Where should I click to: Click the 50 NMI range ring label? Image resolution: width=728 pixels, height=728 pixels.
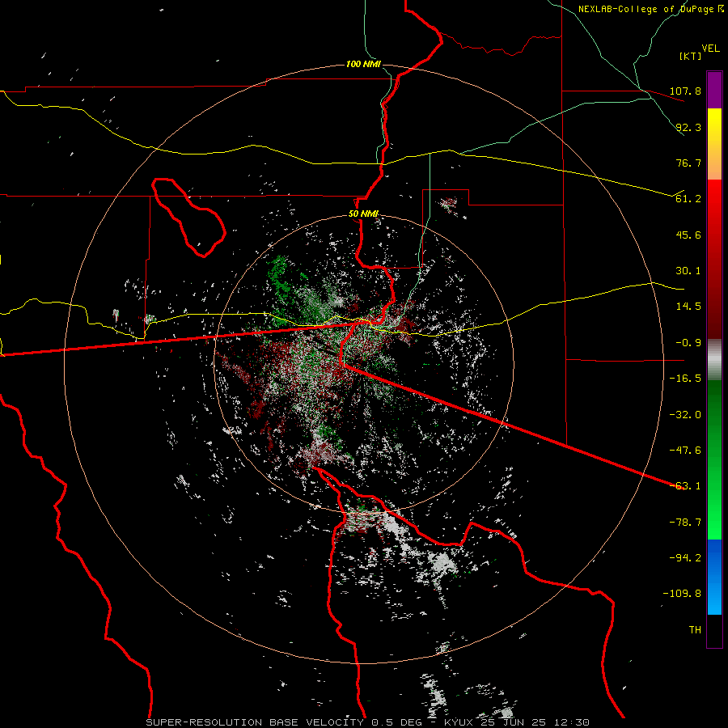(363, 214)
